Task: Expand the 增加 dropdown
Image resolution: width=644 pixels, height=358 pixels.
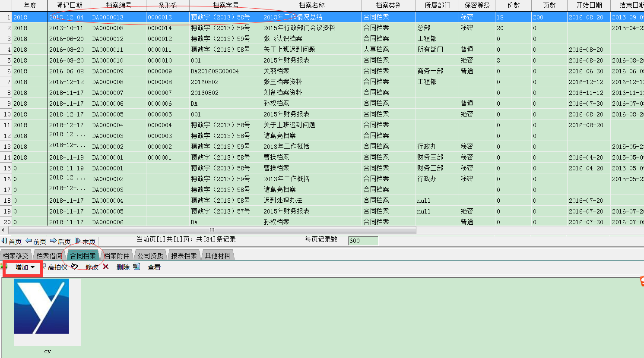Action: [25, 267]
